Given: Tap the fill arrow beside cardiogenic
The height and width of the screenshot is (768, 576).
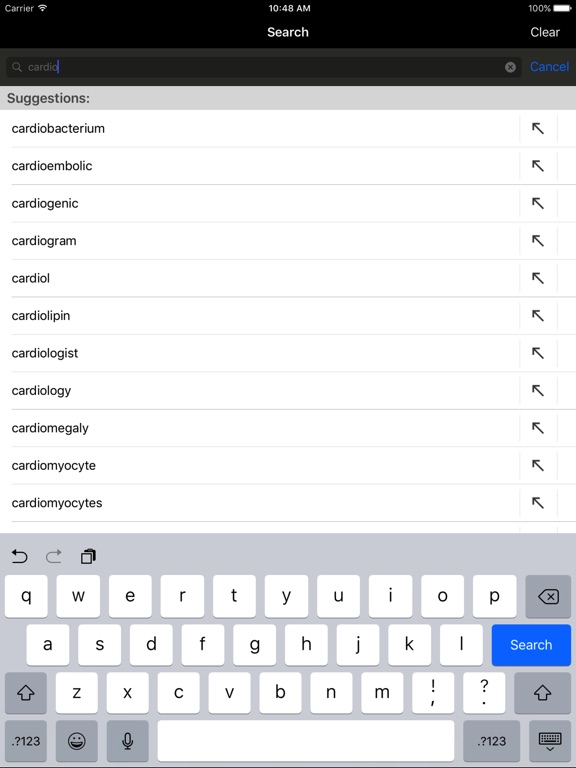Looking at the screenshot, I should [538, 203].
